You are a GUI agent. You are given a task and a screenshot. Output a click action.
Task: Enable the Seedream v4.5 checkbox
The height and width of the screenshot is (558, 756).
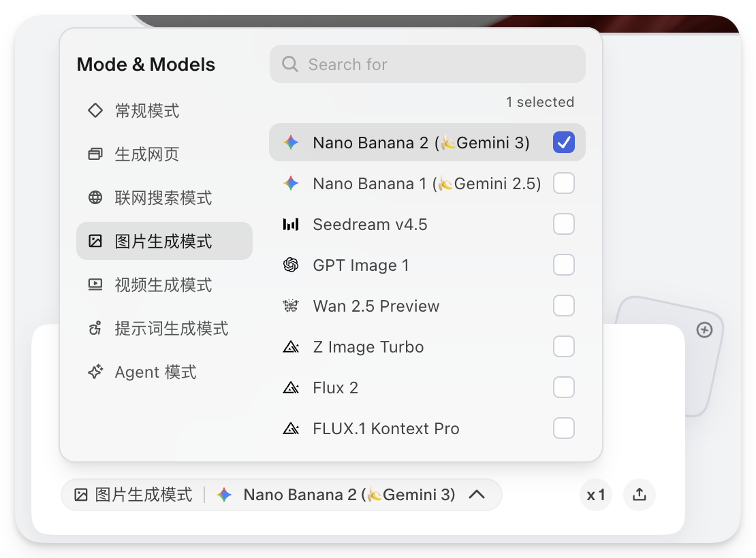564,224
